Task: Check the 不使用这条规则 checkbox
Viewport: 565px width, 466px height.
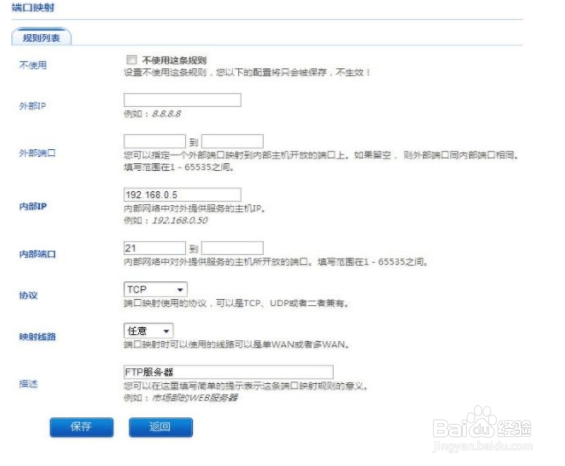Action: [x=132, y=59]
